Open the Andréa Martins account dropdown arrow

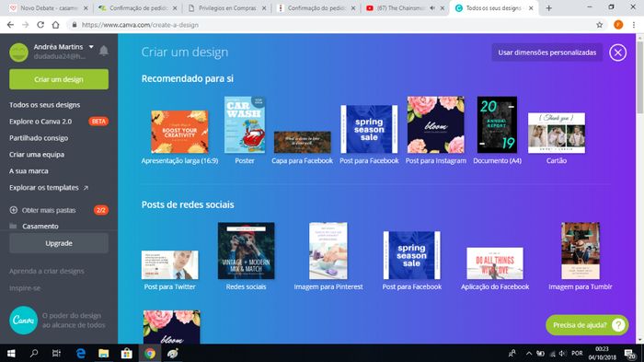tap(91, 47)
